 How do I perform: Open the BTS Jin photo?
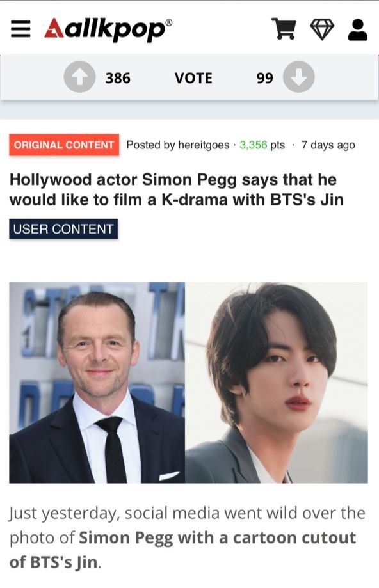click(x=277, y=383)
